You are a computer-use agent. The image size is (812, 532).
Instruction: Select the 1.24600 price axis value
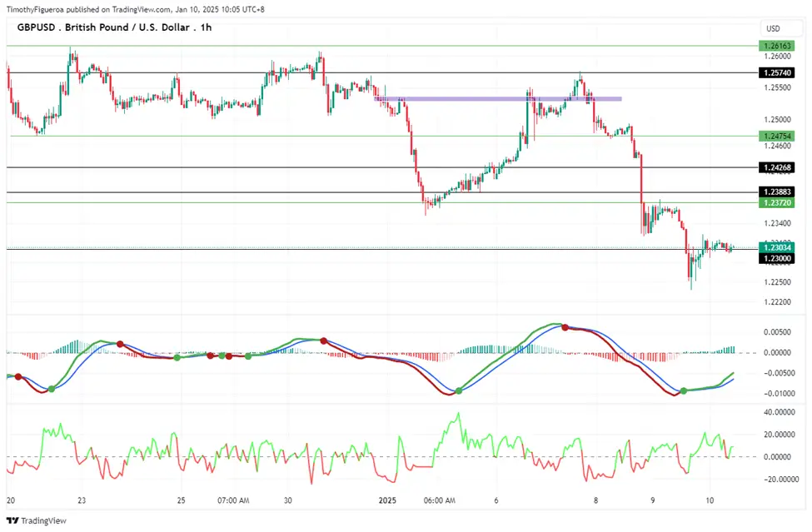click(x=777, y=146)
